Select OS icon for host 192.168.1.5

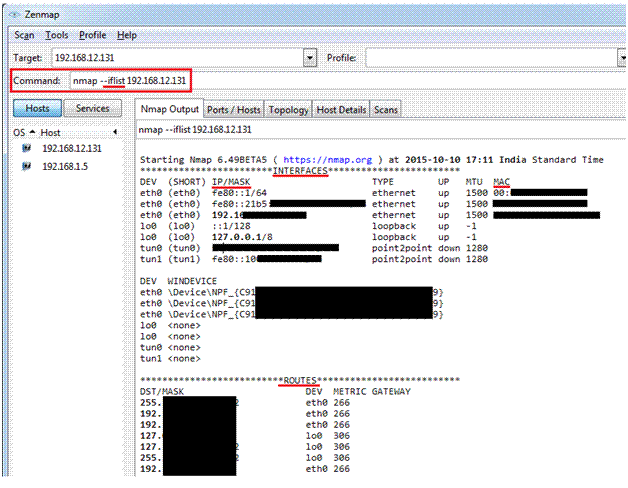[x=26, y=166]
